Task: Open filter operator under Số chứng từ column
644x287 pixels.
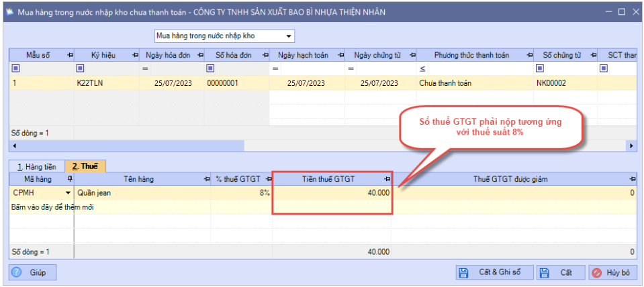Action: [x=540, y=68]
